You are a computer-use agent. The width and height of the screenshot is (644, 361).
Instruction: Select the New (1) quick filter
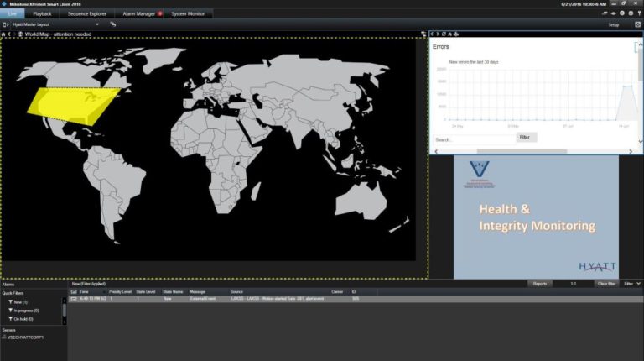[x=18, y=302]
